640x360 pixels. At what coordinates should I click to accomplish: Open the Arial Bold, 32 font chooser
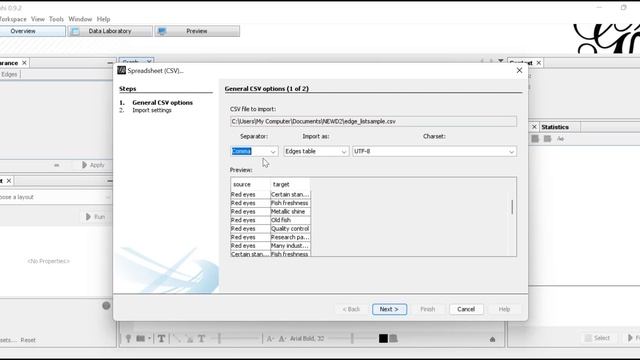(307, 338)
